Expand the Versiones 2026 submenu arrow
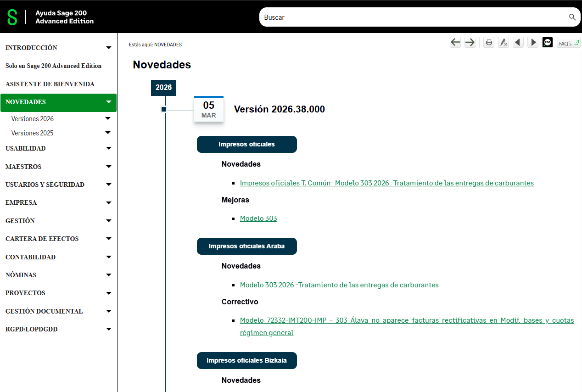 [x=108, y=118]
